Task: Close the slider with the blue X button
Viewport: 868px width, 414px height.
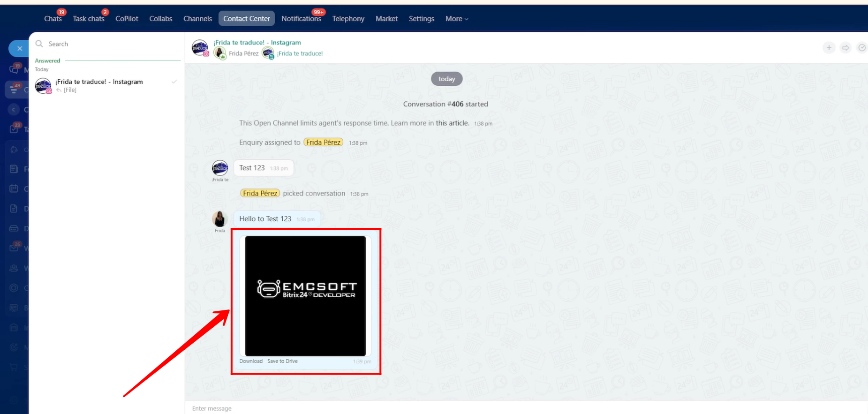Action: click(x=19, y=48)
